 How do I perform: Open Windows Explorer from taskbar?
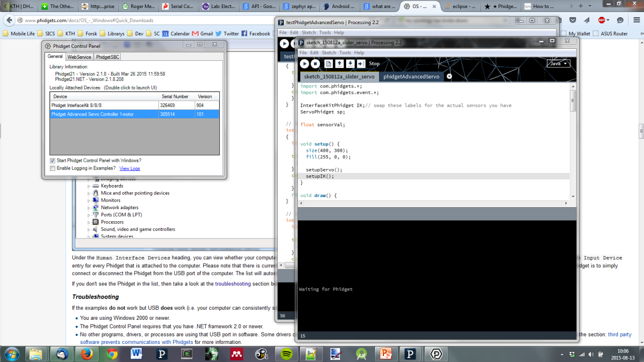37,353
